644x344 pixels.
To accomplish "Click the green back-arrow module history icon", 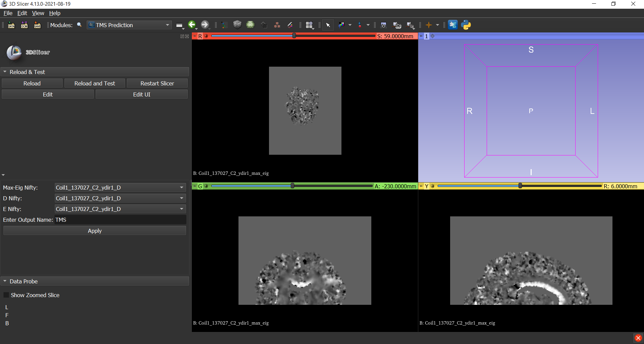I will pos(192,25).
